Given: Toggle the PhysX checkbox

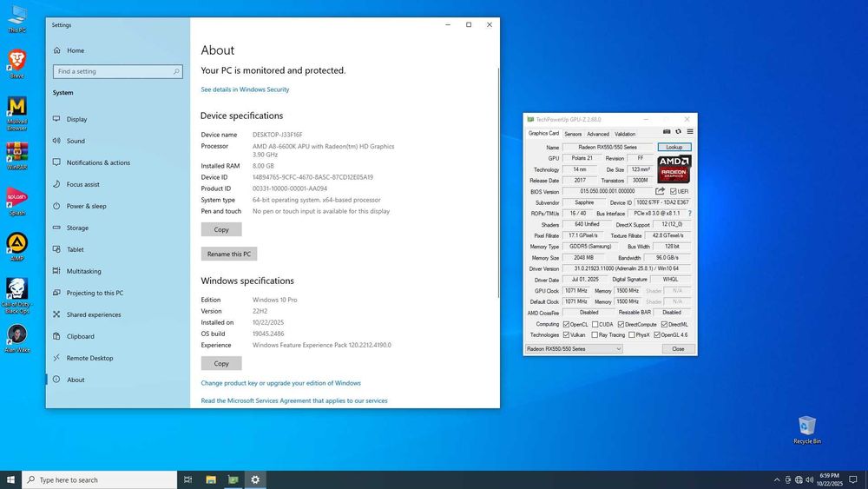Looking at the screenshot, I should (631, 335).
